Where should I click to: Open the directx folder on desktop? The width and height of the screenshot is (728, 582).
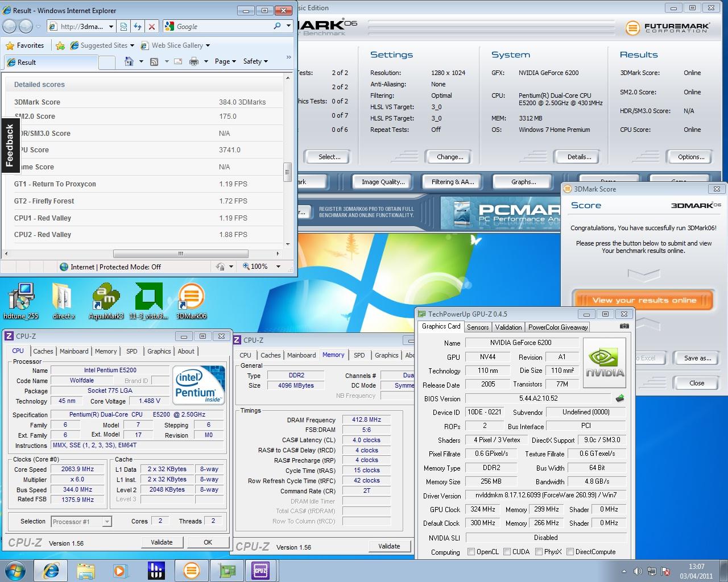(63, 301)
